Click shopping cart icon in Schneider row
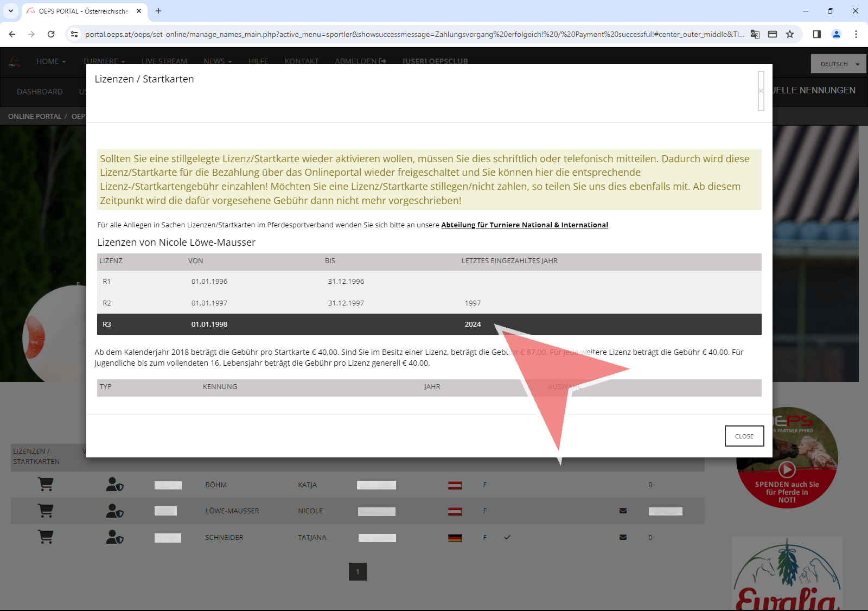 (x=46, y=537)
